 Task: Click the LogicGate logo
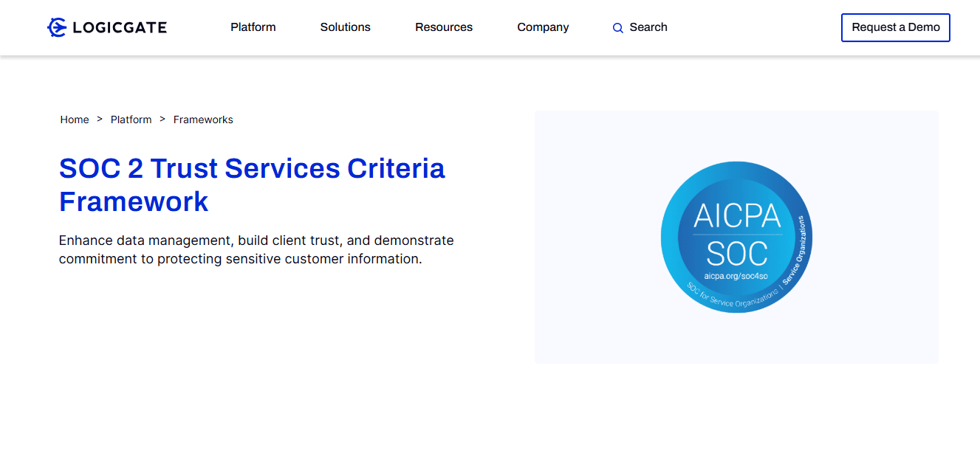[x=107, y=27]
